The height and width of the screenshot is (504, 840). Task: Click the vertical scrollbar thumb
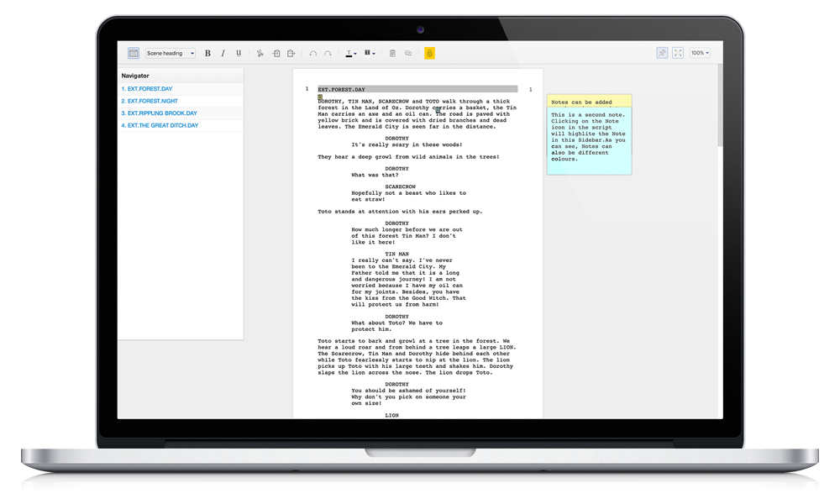(720, 105)
